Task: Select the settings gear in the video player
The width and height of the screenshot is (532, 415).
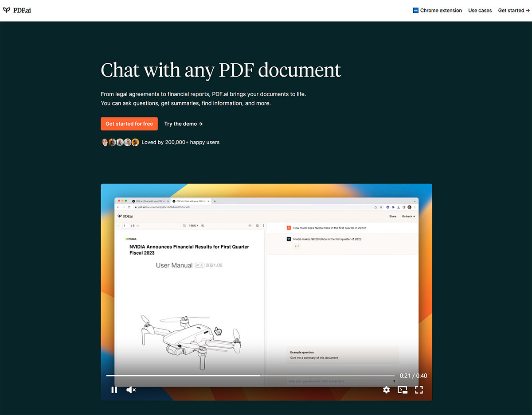Action: point(386,390)
